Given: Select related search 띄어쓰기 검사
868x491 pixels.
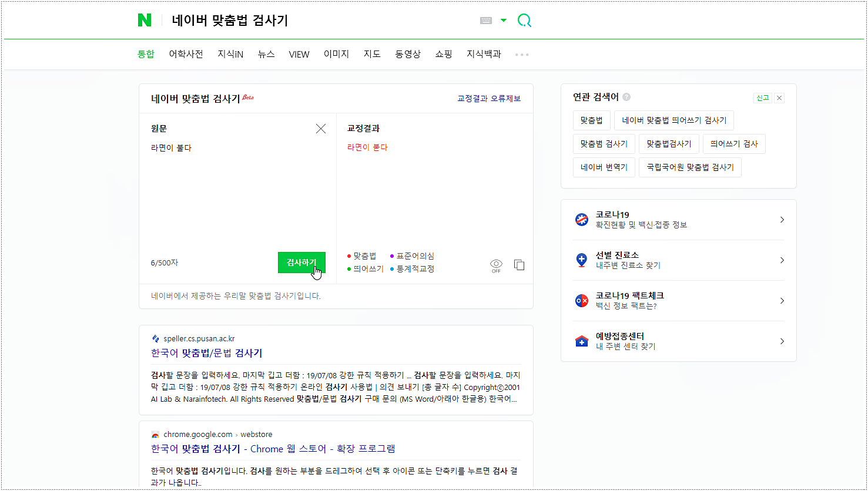Looking at the screenshot, I should (x=734, y=144).
